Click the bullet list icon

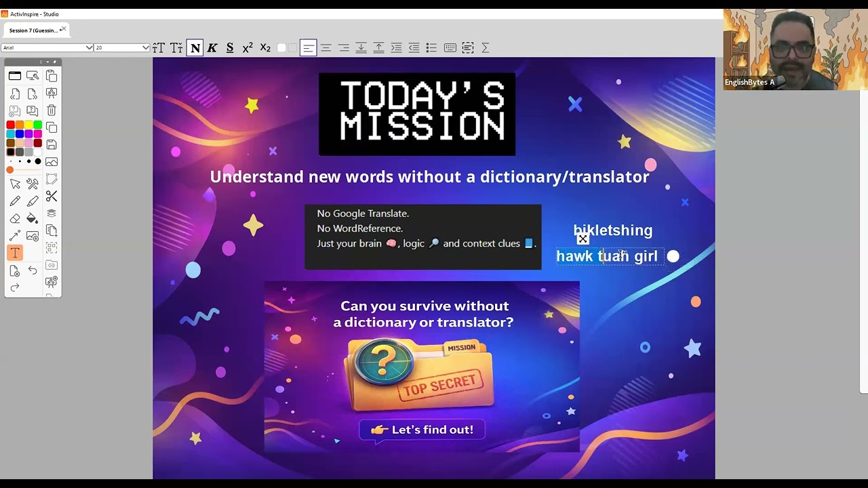(431, 47)
